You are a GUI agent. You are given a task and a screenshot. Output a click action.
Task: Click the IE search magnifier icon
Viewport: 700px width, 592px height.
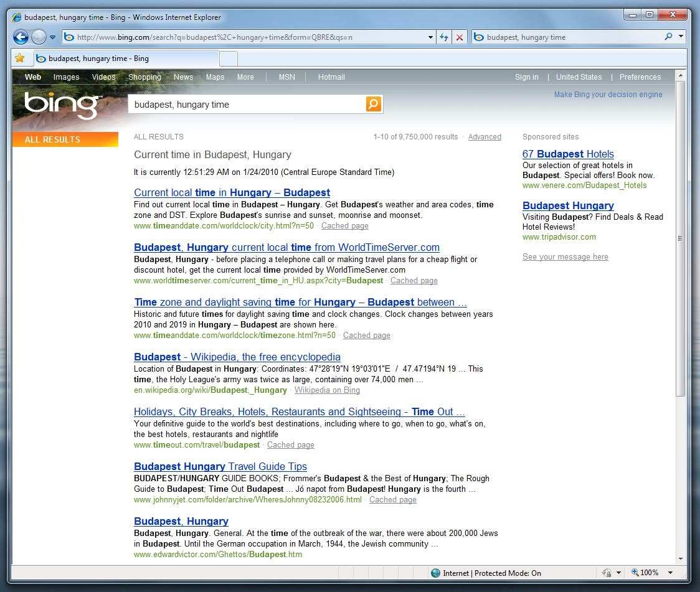(x=668, y=37)
